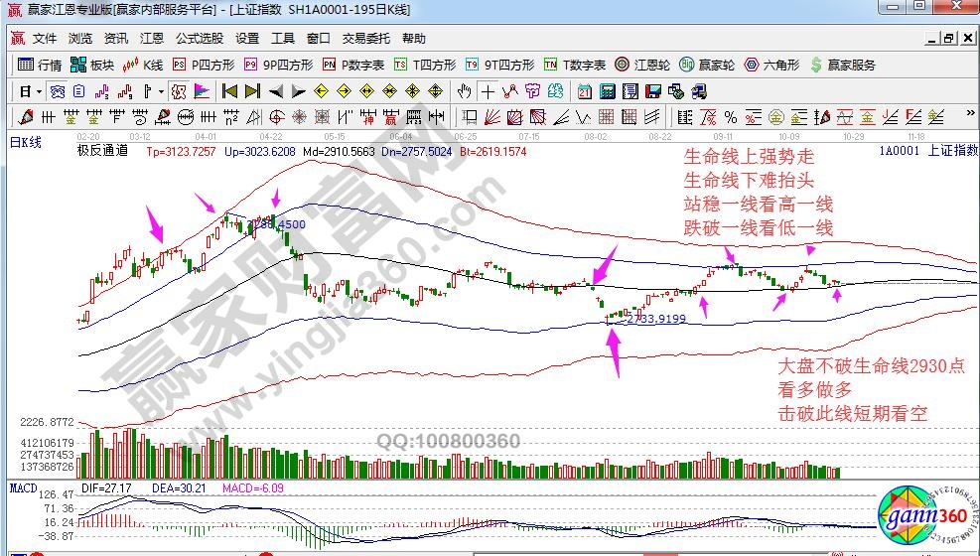Expand the 日 period dropdown arrow

point(38,91)
